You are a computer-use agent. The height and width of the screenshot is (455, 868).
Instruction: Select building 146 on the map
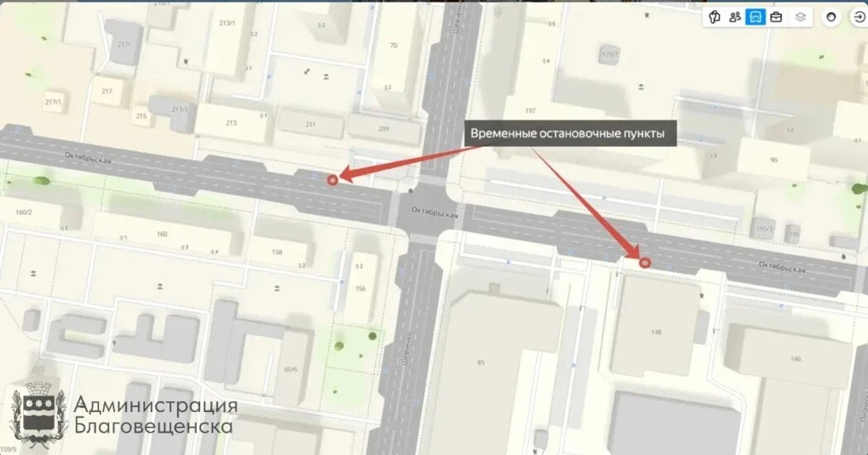(795, 358)
